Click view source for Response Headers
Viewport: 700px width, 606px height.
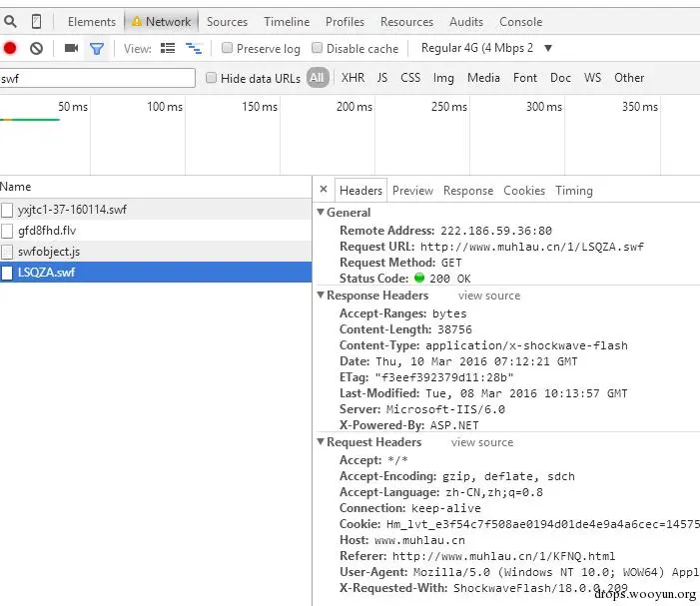(x=489, y=296)
